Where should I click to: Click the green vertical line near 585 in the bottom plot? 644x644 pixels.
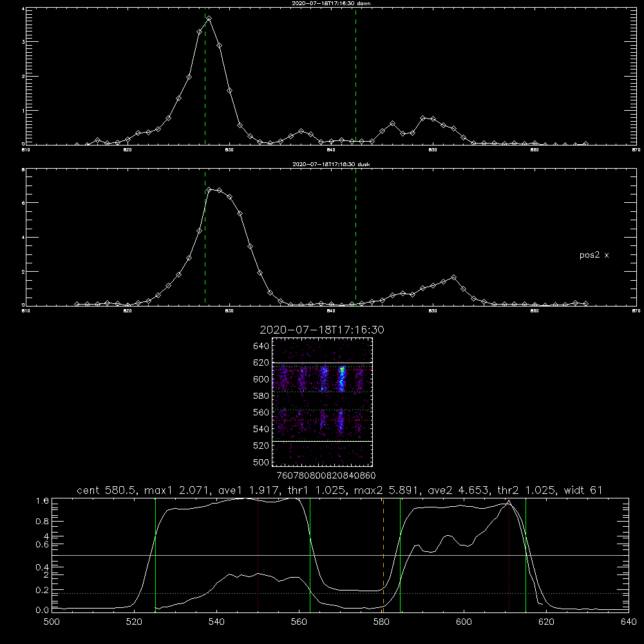(x=400, y=554)
